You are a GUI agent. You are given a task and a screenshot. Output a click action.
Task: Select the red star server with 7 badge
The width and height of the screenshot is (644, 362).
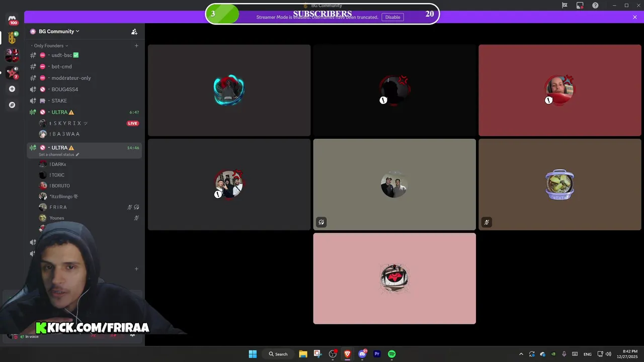pos(12,72)
